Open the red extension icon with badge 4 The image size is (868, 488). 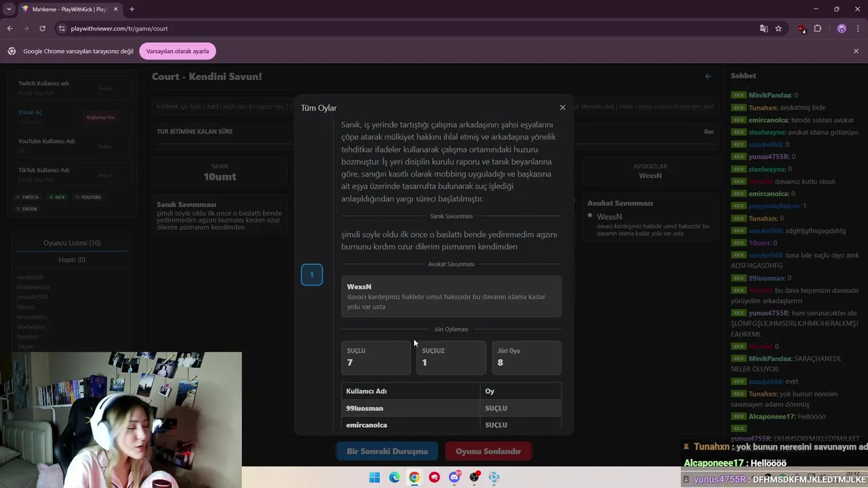[x=802, y=28]
